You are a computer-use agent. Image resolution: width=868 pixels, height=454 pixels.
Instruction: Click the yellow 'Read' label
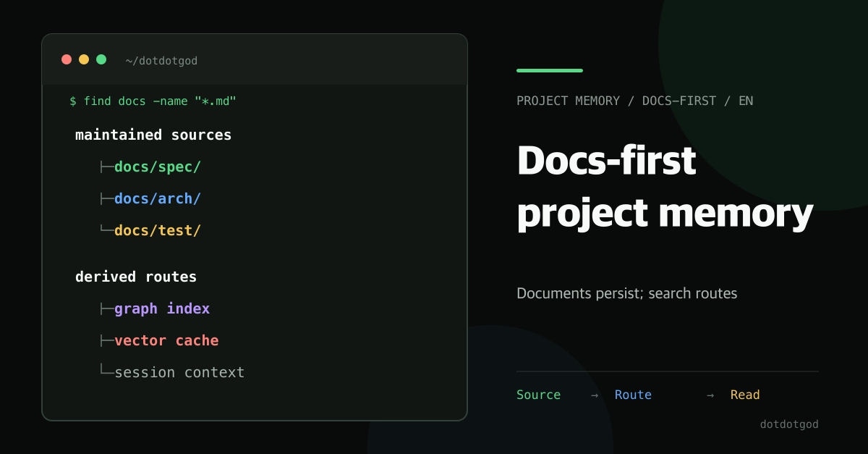click(745, 395)
